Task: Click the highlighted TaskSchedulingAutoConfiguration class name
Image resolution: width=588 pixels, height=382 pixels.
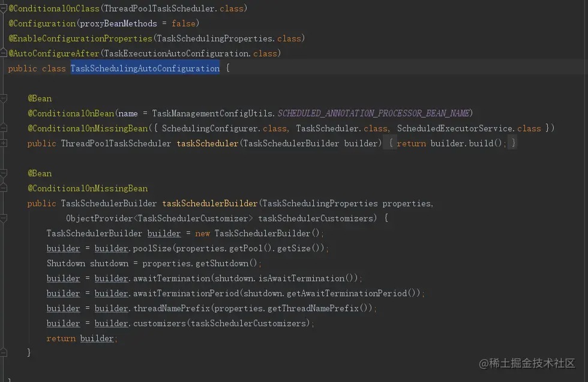Action: coord(145,68)
